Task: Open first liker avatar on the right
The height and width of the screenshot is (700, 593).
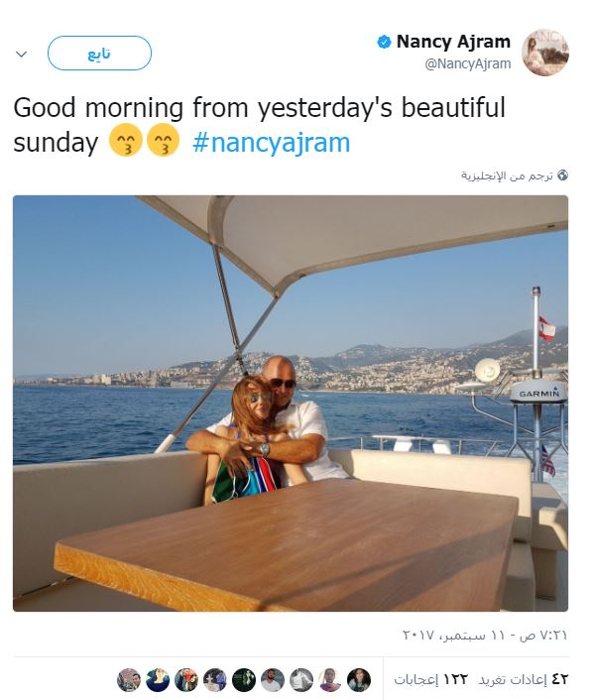Action: 359,680
